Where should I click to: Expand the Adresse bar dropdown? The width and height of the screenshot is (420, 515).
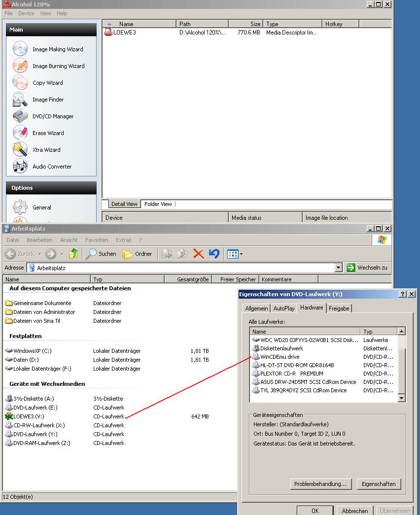tap(339, 268)
